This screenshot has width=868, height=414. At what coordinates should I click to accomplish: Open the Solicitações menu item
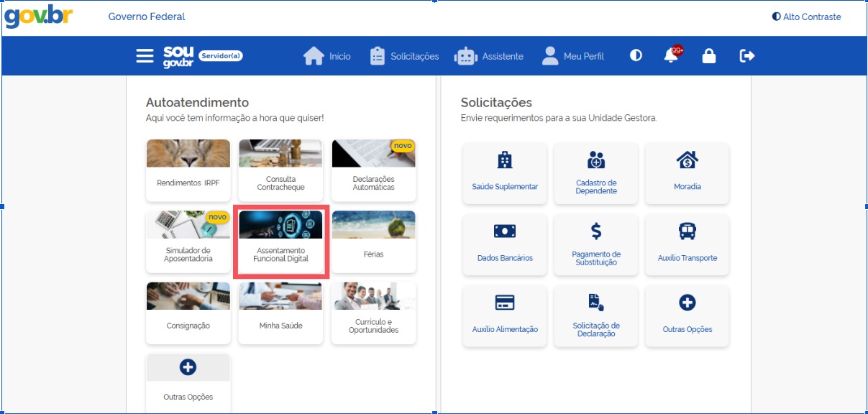(x=404, y=56)
